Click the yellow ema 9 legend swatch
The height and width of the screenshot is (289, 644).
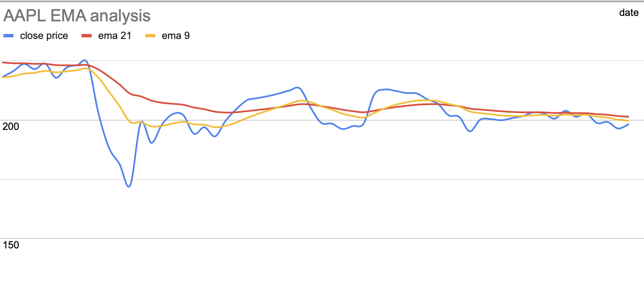tap(150, 36)
